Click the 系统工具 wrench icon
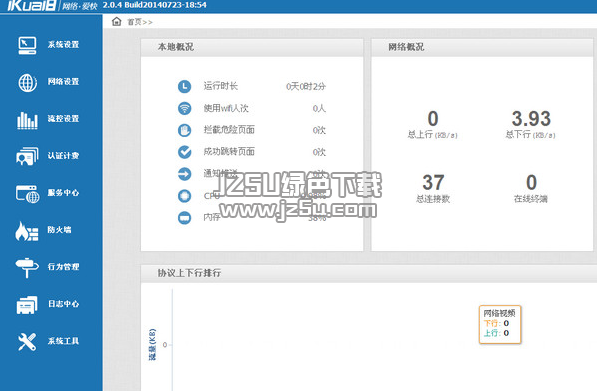The image size is (597, 391). pos(27,342)
